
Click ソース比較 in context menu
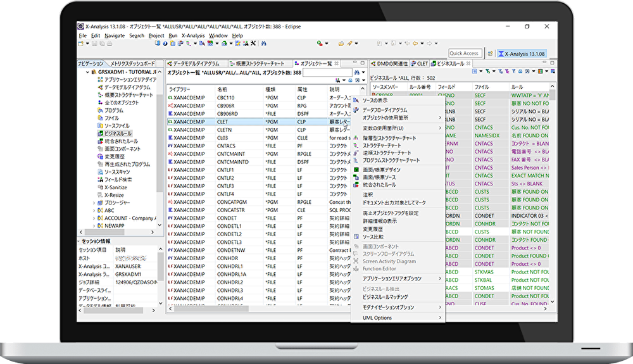(x=373, y=237)
